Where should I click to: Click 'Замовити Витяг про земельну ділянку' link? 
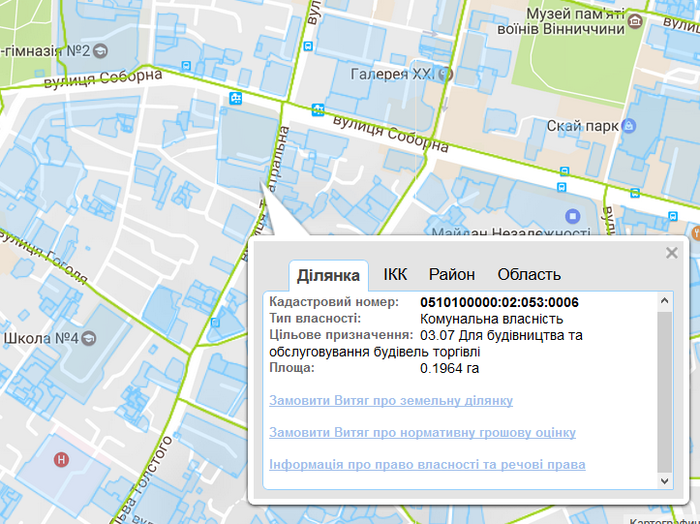point(391,400)
